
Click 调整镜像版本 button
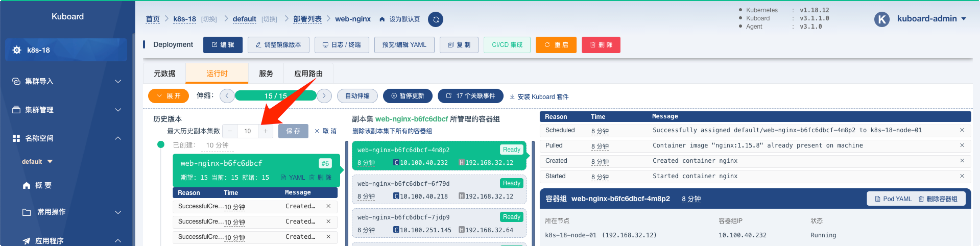[278, 45]
